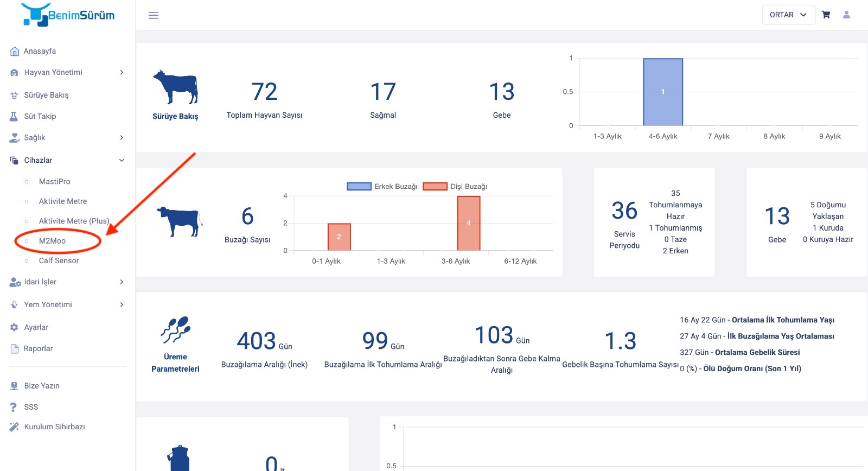Open the ORTAR farm dropdown

(x=788, y=15)
